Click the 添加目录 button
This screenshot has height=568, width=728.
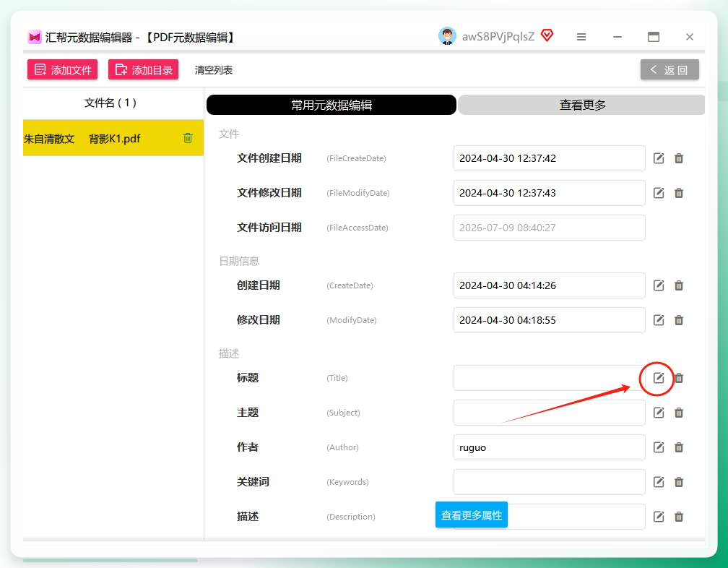coord(144,69)
